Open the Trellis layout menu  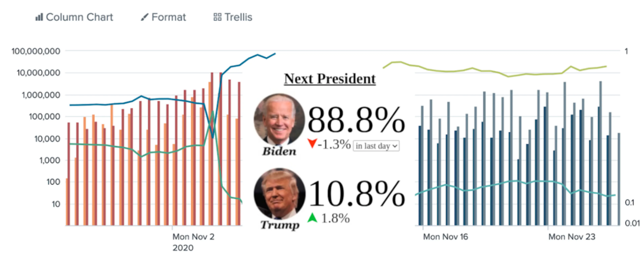point(233,17)
